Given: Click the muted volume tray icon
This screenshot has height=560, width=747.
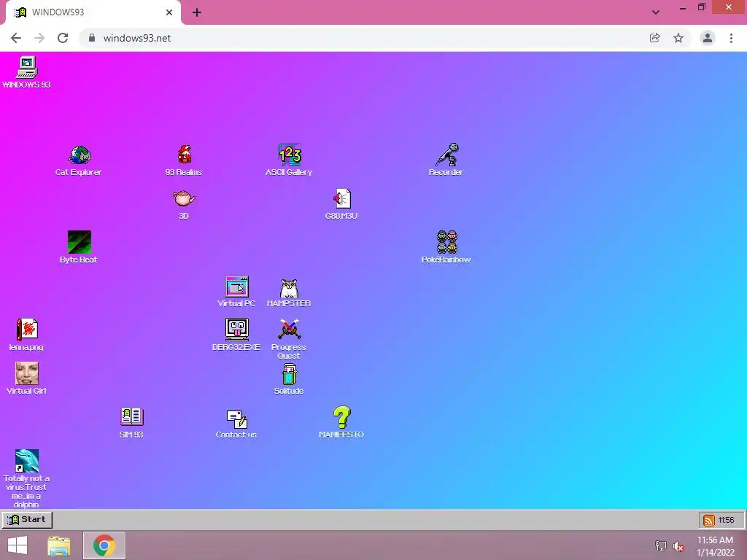Looking at the screenshot, I should tap(678, 546).
